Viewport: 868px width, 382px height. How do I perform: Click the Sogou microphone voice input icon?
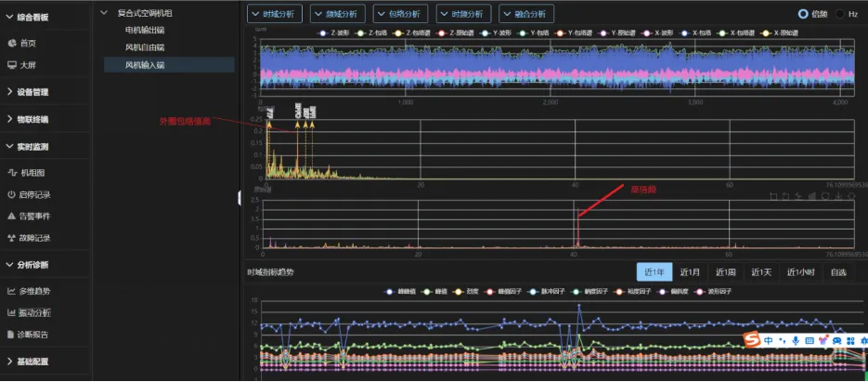[796, 340]
